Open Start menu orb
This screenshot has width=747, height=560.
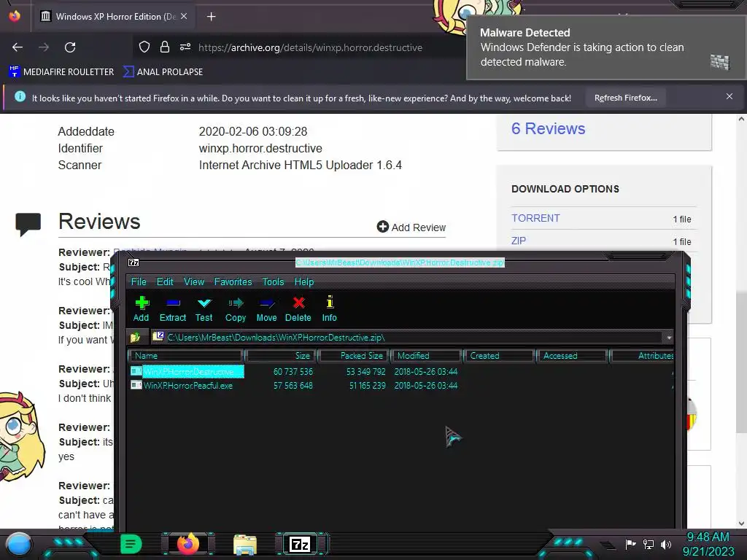19,544
